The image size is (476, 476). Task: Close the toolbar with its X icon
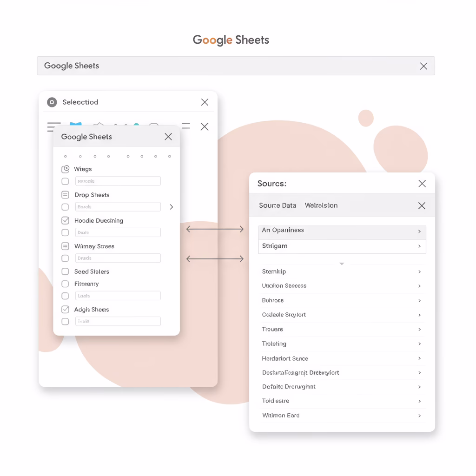click(205, 126)
